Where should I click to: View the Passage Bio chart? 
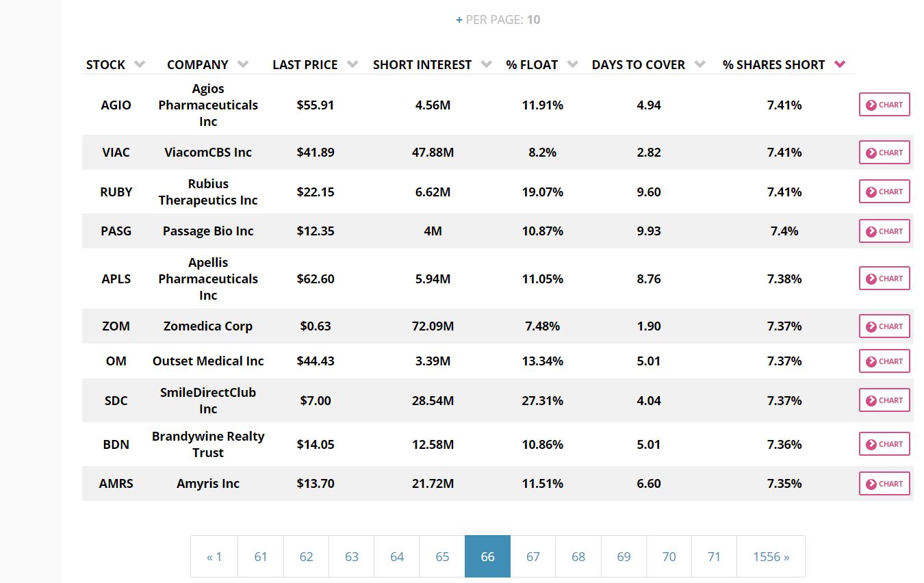coord(884,231)
